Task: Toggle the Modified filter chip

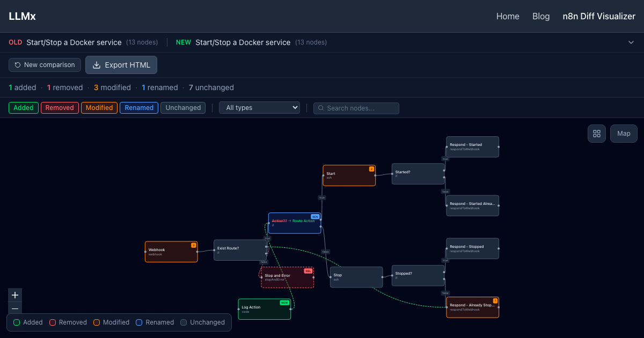Action: pyautogui.click(x=99, y=108)
